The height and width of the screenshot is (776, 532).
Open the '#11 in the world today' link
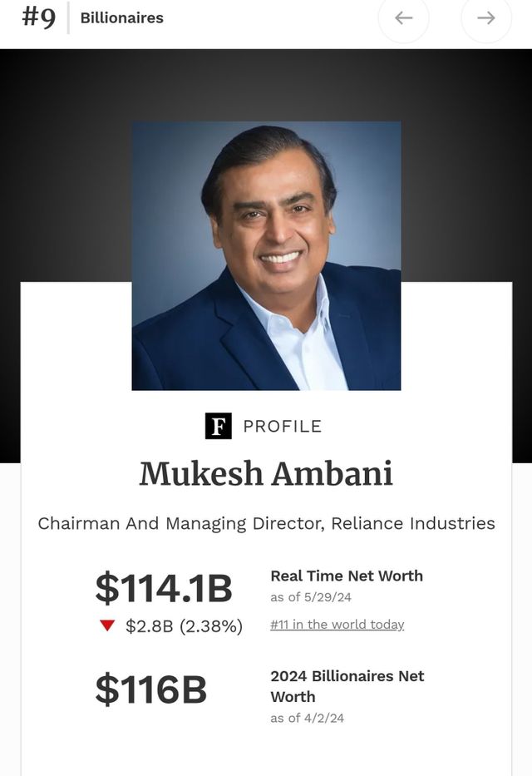[337, 625]
